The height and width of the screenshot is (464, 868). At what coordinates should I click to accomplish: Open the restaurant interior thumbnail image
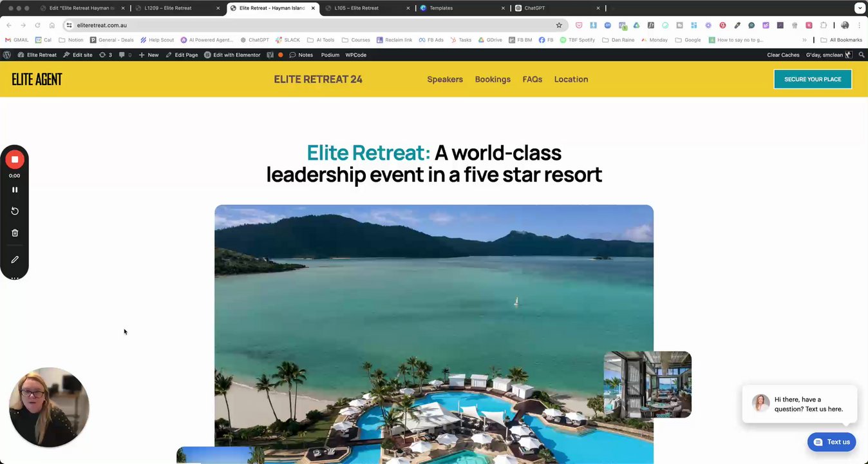(647, 385)
